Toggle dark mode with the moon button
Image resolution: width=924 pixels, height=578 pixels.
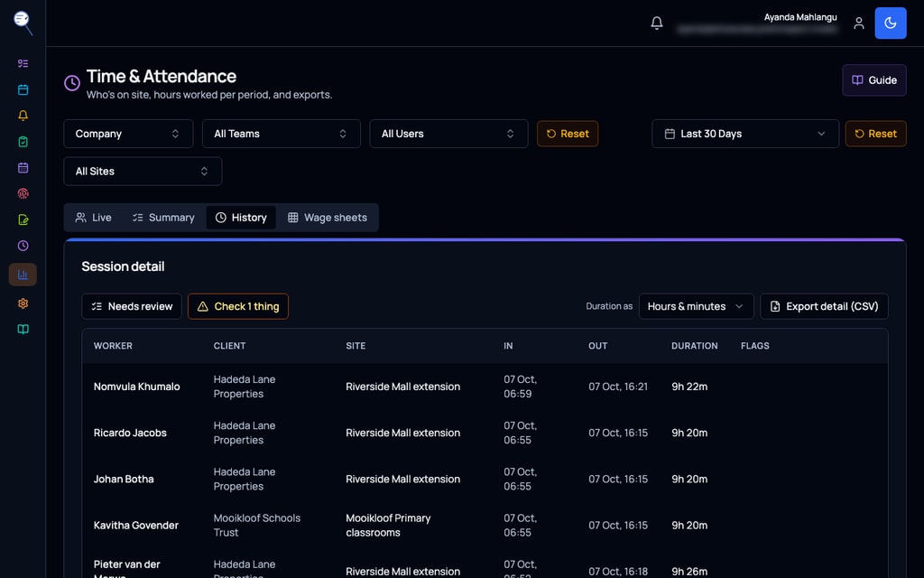[891, 23]
